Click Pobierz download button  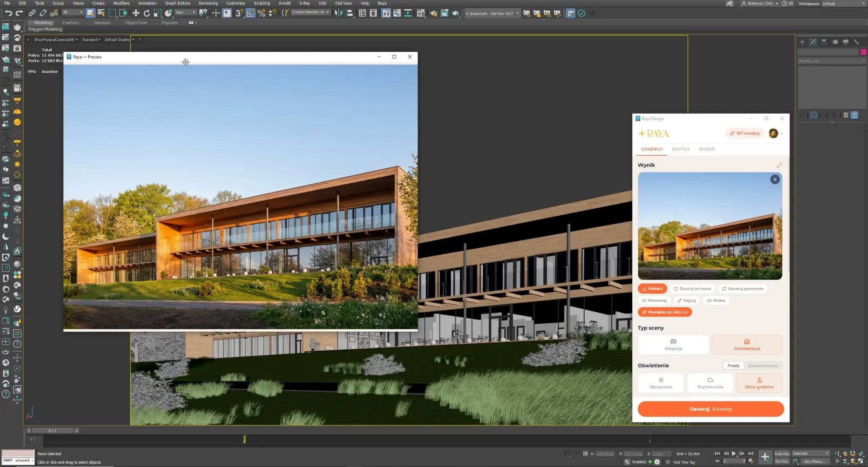[x=652, y=289]
